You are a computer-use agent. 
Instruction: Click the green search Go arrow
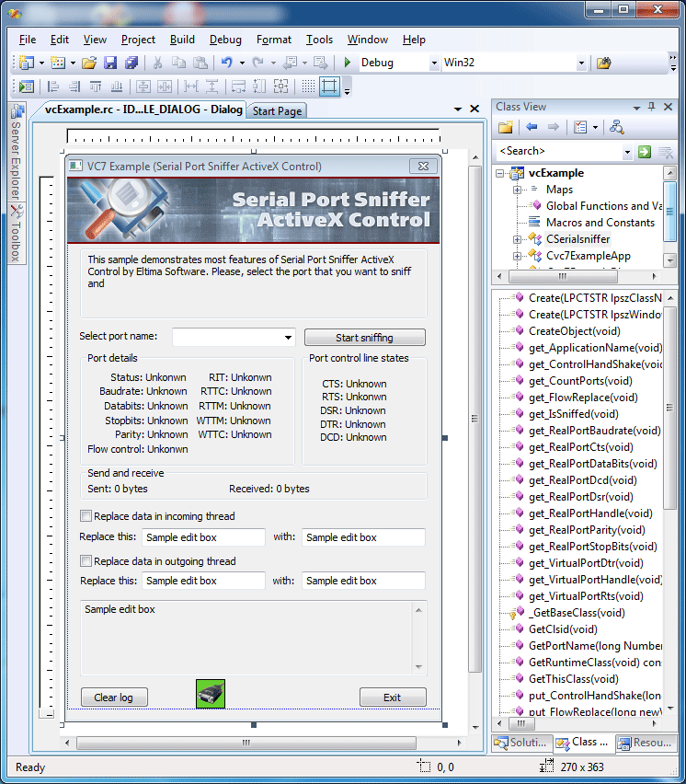pos(645,152)
